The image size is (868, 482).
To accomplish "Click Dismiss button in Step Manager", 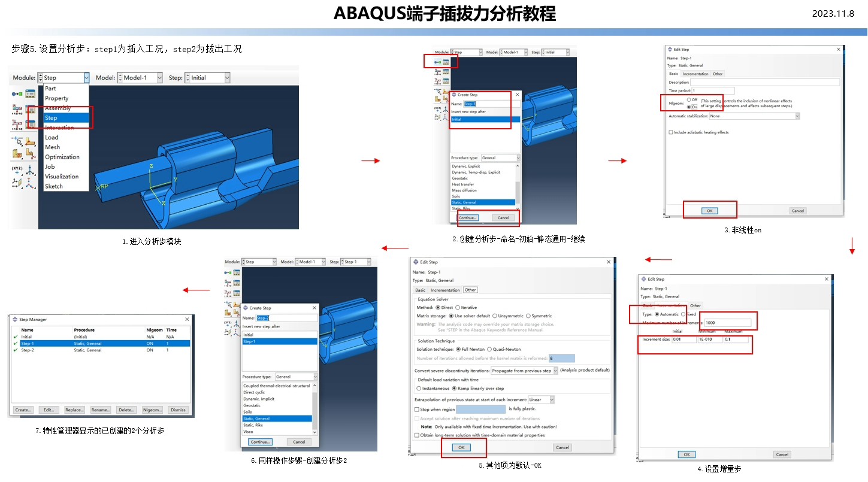I will point(178,410).
